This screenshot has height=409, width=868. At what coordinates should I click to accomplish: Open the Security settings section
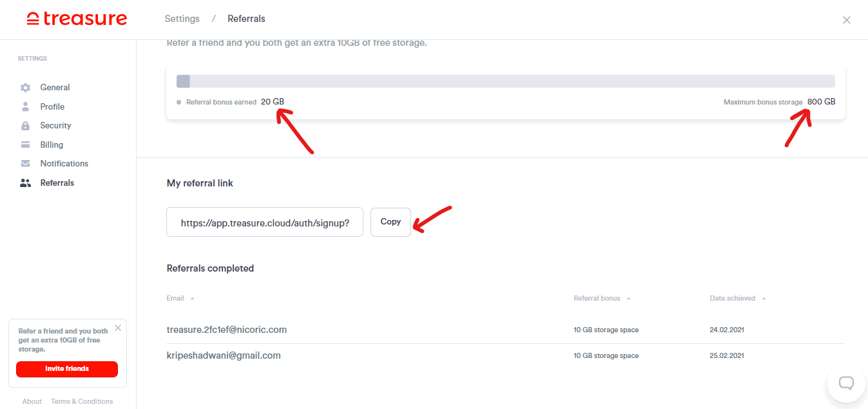55,126
